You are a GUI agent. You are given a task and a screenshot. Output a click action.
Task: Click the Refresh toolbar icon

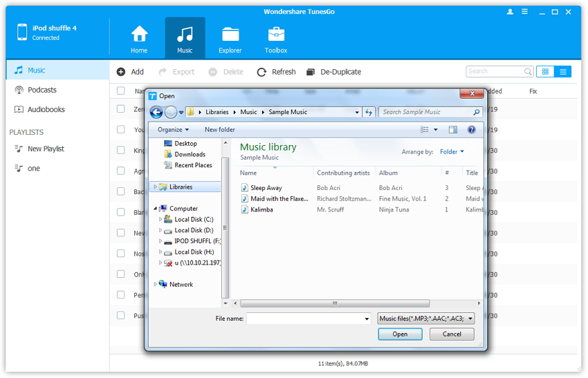[261, 72]
